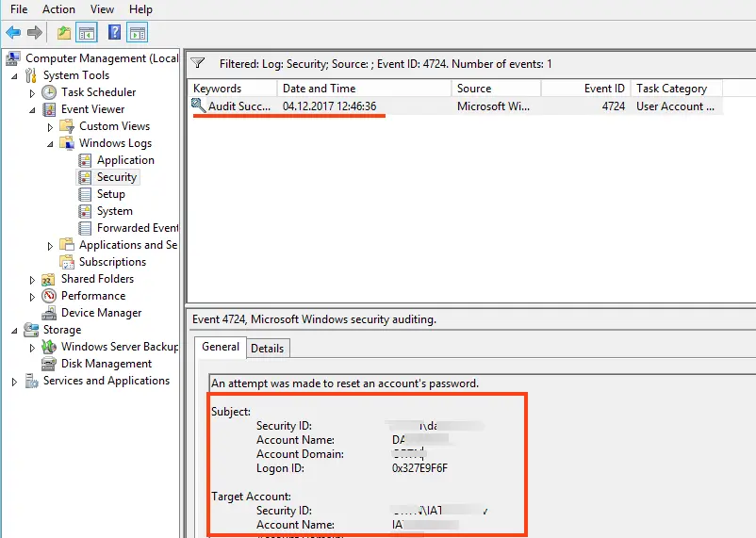Expand the Custom Views node
The width and height of the screenshot is (756, 538).
tap(50, 127)
